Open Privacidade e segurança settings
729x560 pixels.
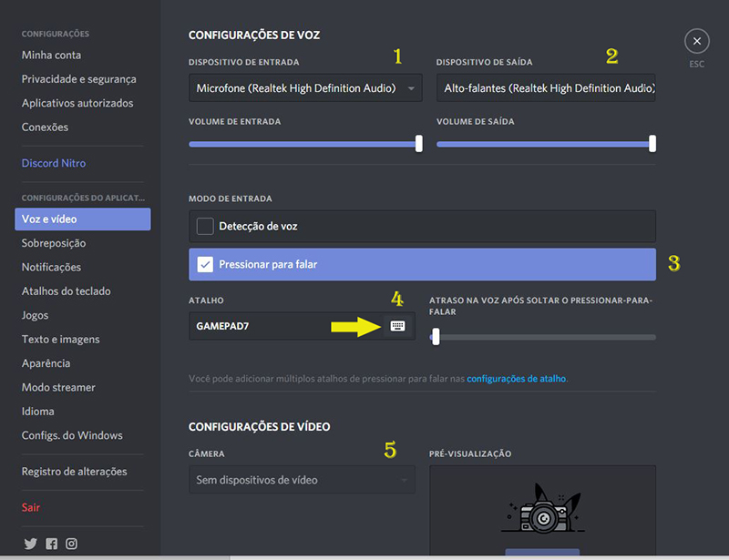[x=78, y=79]
